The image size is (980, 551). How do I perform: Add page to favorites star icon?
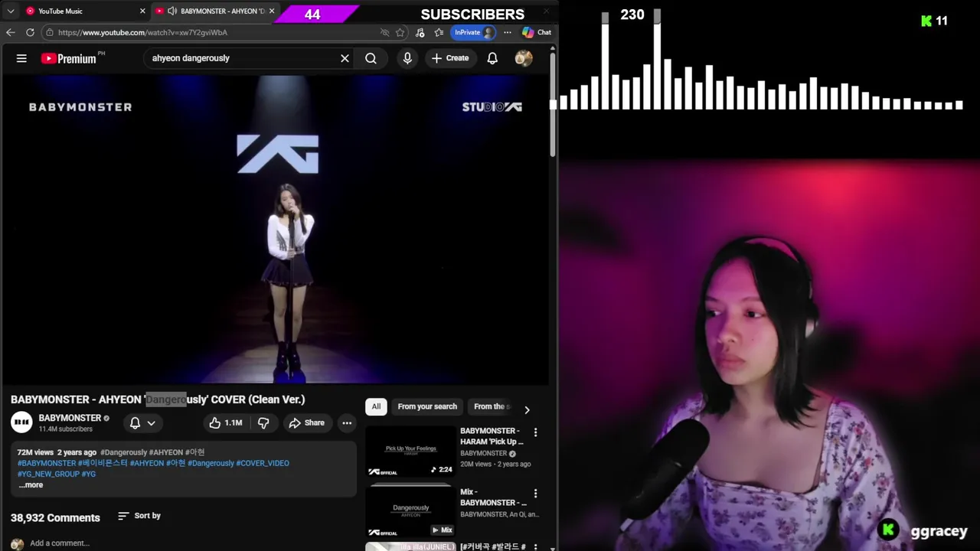coord(400,32)
